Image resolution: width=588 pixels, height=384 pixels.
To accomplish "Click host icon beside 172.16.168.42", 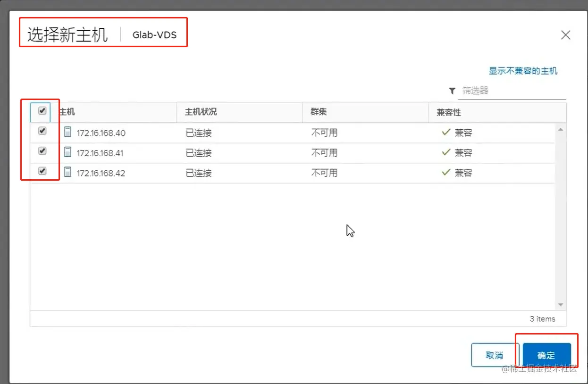I will pyautogui.click(x=67, y=173).
